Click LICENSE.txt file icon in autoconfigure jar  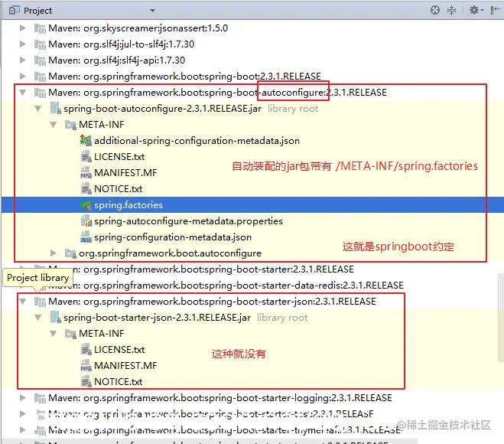(x=86, y=156)
